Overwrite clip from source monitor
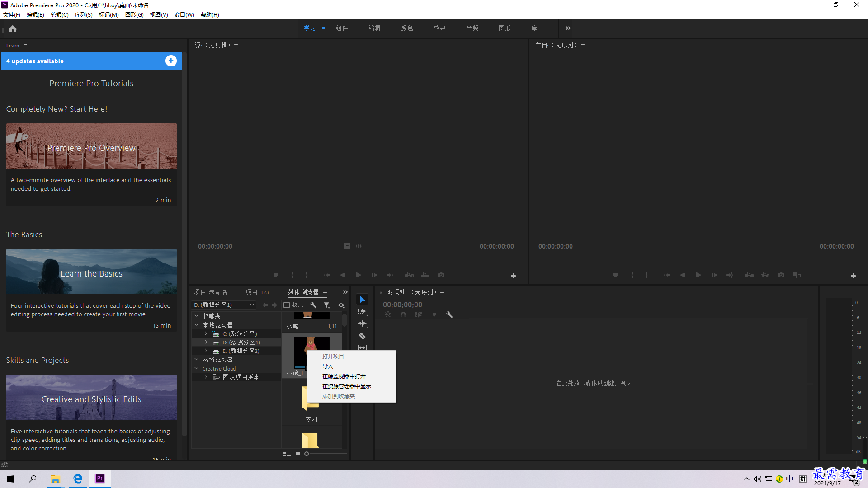Screen dimensions: 868x488 425,275
